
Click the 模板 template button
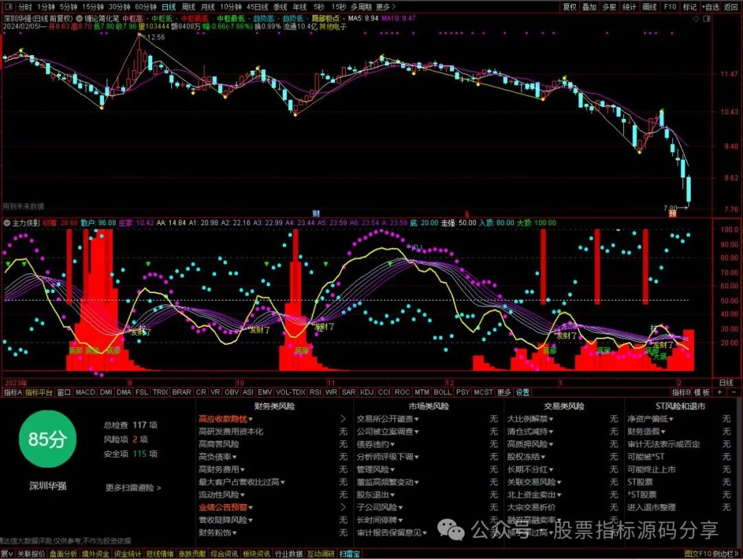pyautogui.click(x=702, y=392)
